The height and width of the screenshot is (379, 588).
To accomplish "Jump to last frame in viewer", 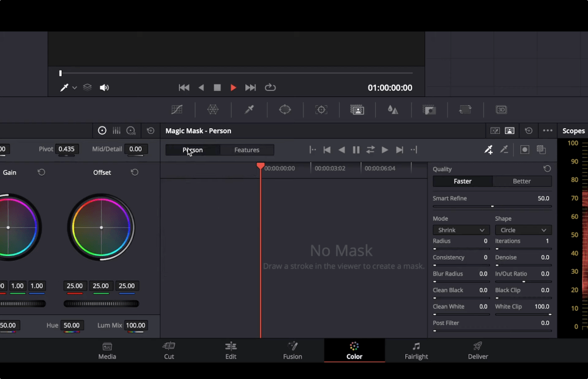I will click(x=250, y=88).
